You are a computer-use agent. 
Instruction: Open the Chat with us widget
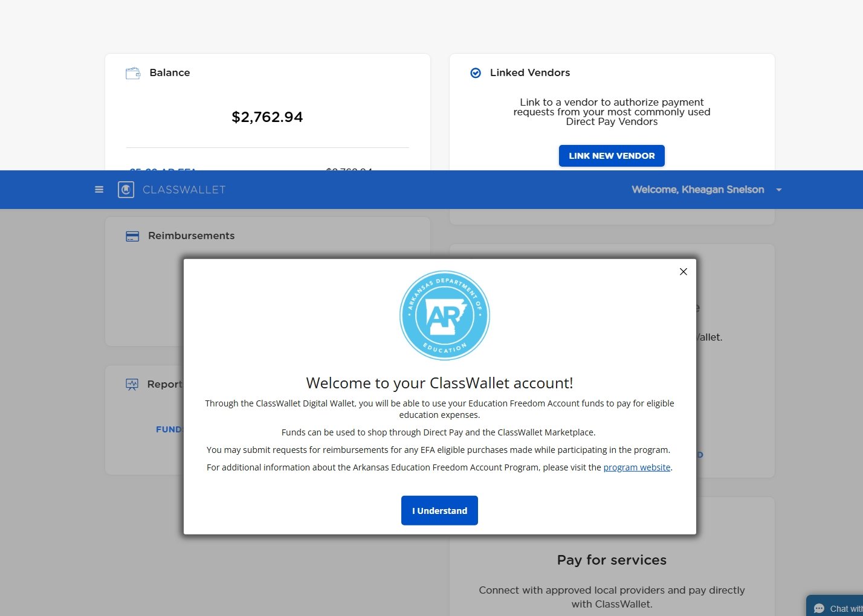pos(835,606)
